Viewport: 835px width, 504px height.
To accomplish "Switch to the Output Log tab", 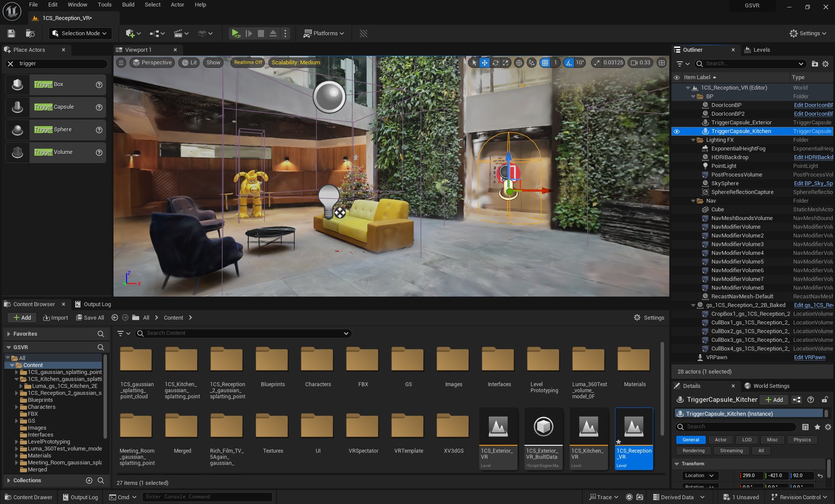I will [x=92, y=304].
